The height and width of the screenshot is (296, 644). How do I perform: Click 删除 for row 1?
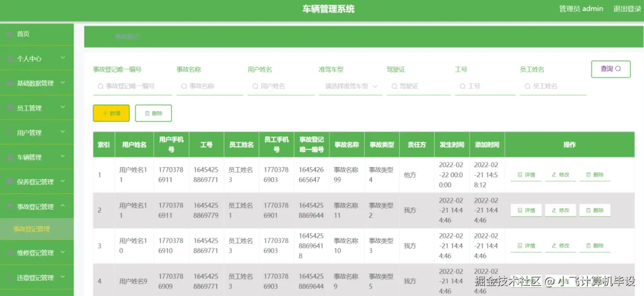click(x=595, y=175)
